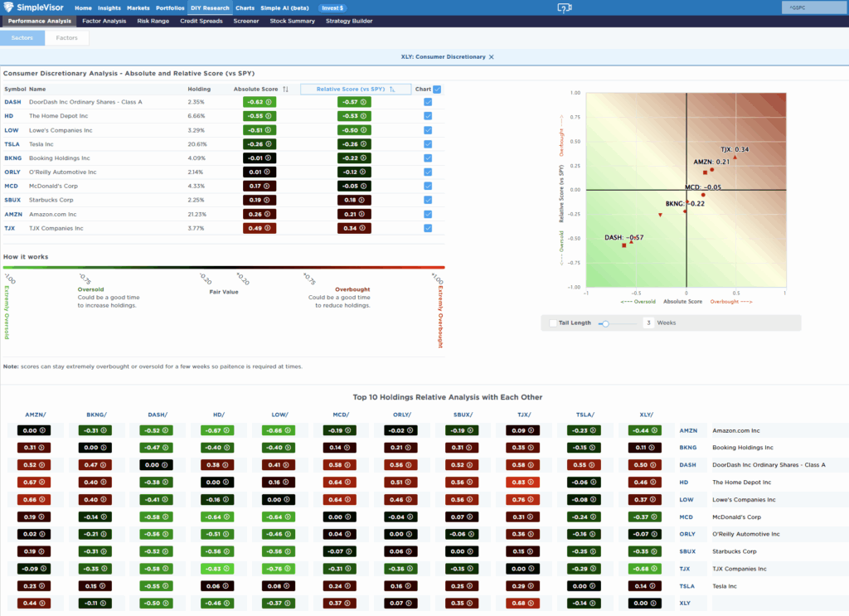This screenshot has width=849, height=616.
Task: Toggle the Chart checkbox for Tesla Inc
Action: pos(428,144)
